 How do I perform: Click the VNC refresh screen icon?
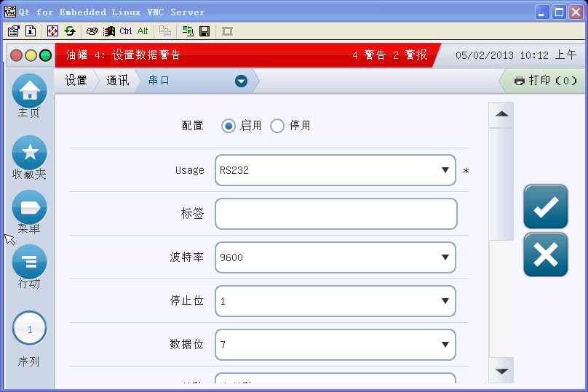70,31
